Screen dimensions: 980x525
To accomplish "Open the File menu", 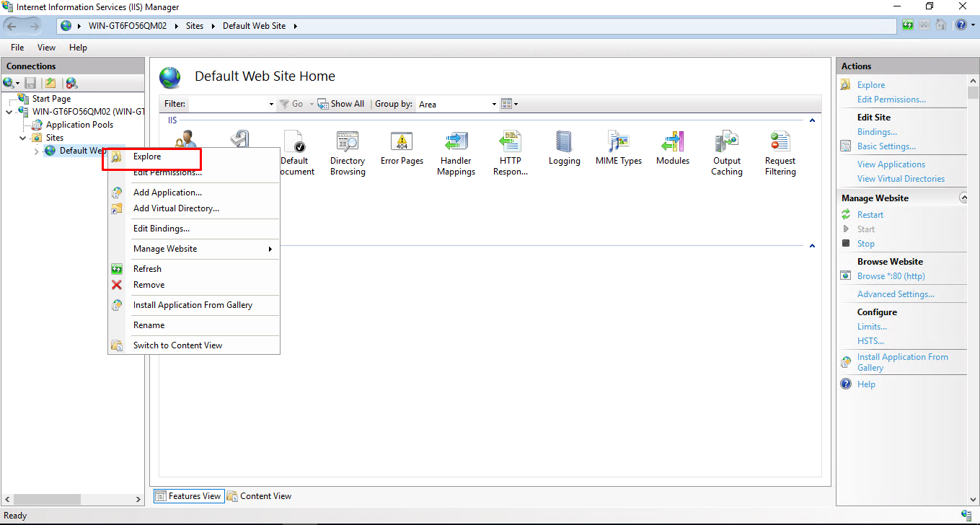I will pyautogui.click(x=17, y=48).
